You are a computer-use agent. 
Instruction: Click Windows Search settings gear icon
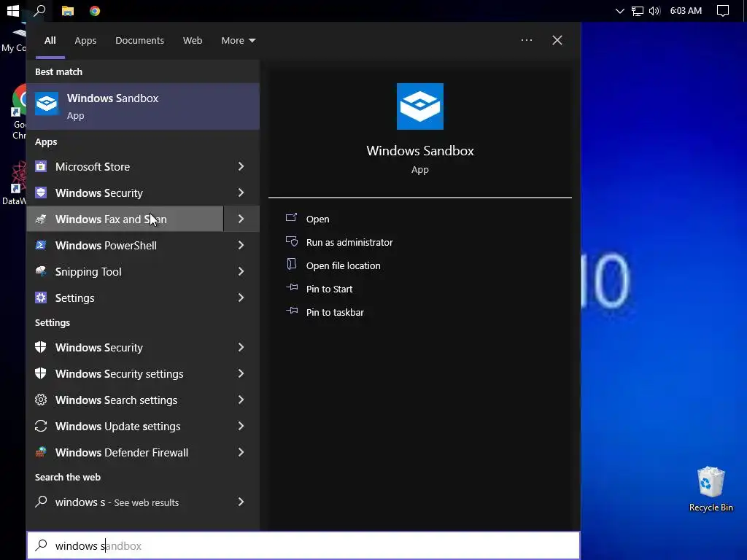point(41,400)
